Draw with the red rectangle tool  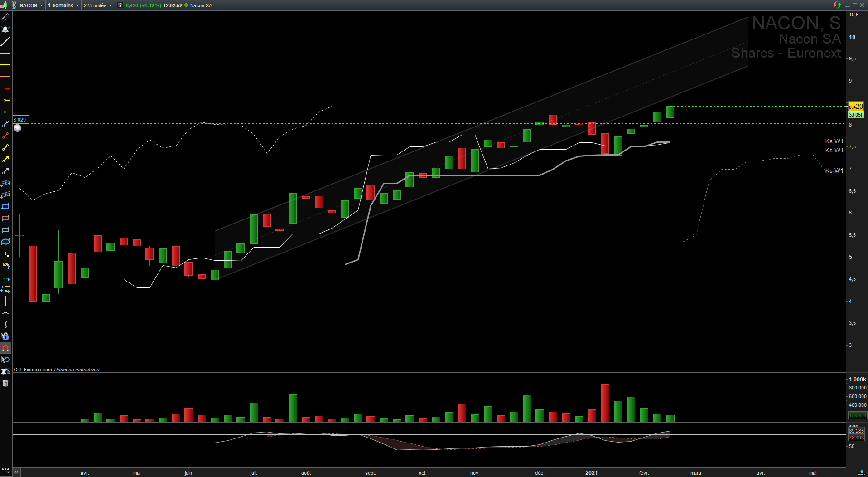coord(5,219)
